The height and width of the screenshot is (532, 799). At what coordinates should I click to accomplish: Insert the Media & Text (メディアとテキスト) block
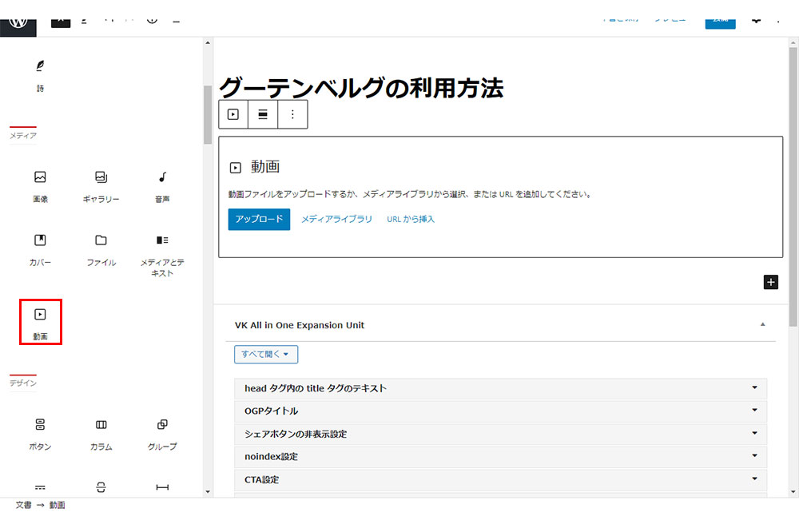(162, 254)
